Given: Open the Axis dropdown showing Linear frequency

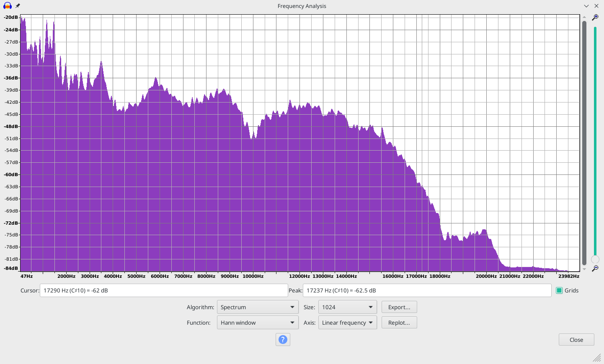Looking at the screenshot, I should pyautogui.click(x=348, y=323).
